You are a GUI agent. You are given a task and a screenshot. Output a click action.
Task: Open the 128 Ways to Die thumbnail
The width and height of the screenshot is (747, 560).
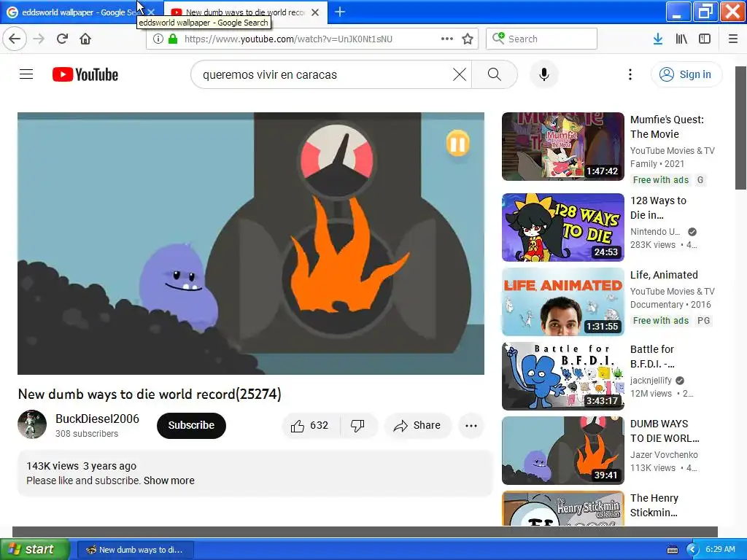tap(562, 227)
